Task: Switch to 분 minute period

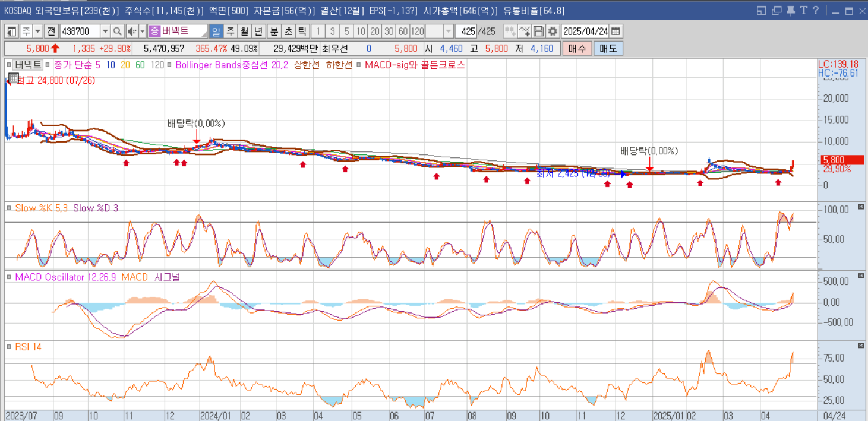Action: coord(274,31)
